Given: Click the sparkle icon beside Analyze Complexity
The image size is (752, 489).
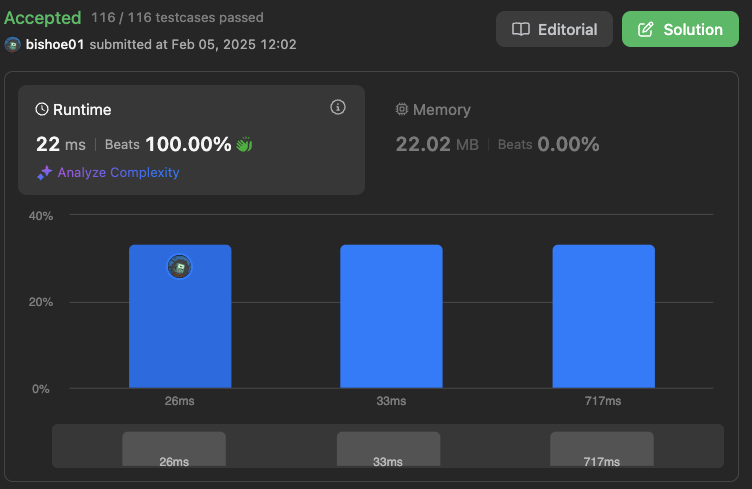Looking at the screenshot, I should (45, 173).
